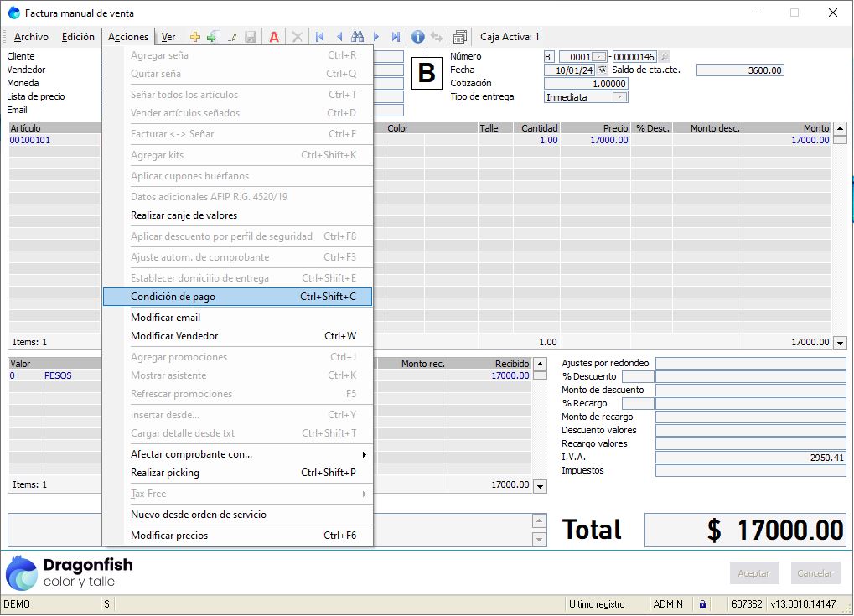This screenshot has height=616, width=854.
Task: Click the % Descuento percentage field
Action: pyautogui.click(x=638, y=376)
